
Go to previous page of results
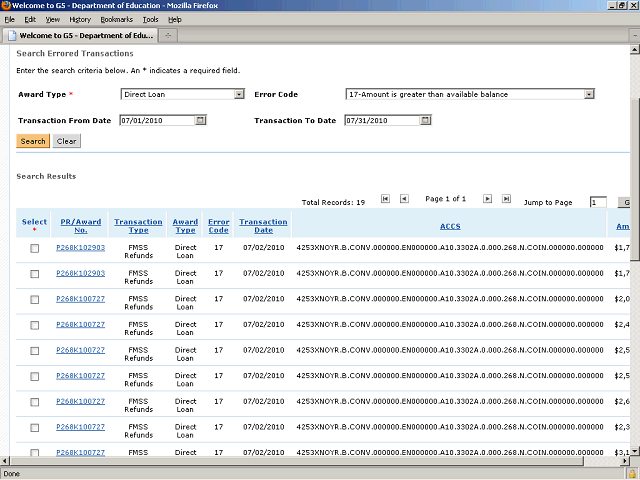pyautogui.click(x=404, y=199)
